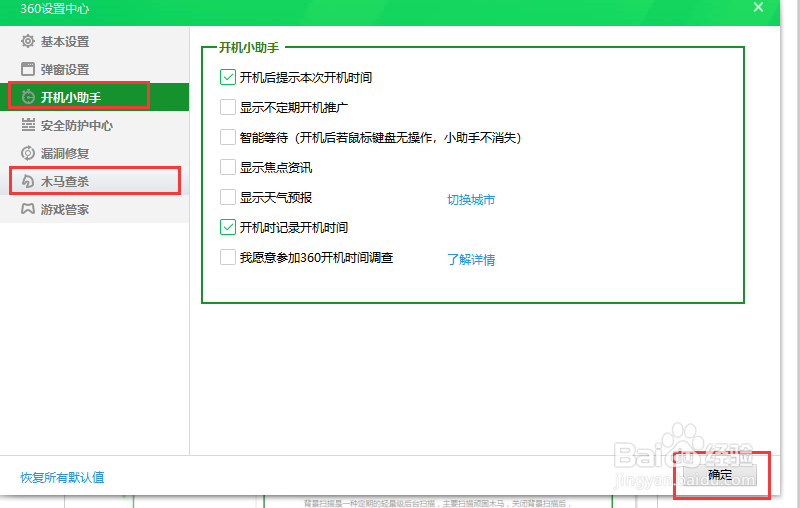This screenshot has width=800, height=508.
Task: Open the 弹窗设置 section
Action: (x=94, y=69)
